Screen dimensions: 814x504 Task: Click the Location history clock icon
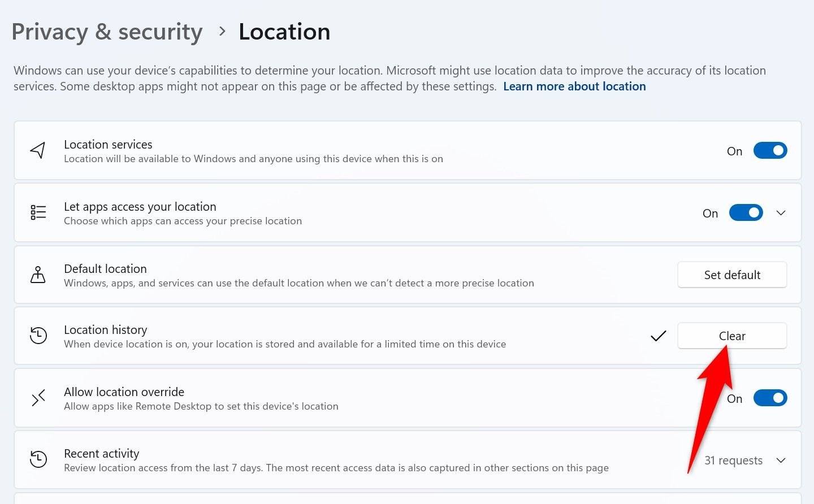(38, 336)
